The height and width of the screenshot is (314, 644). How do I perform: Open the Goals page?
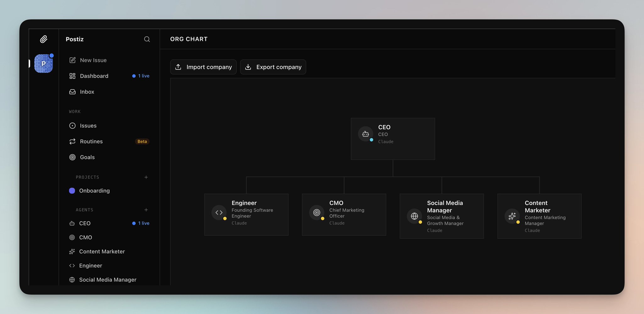[x=87, y=157]
